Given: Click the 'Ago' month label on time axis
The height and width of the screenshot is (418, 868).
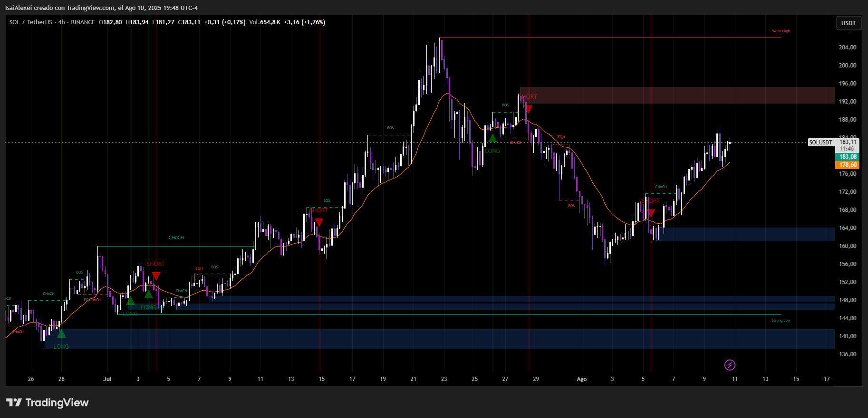Looking at the screenshot, I should coord(581,379).
